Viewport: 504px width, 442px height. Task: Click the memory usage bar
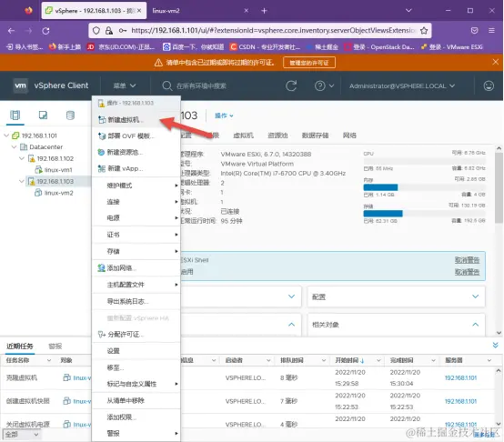pyautogui.click(x=424, y=187)
